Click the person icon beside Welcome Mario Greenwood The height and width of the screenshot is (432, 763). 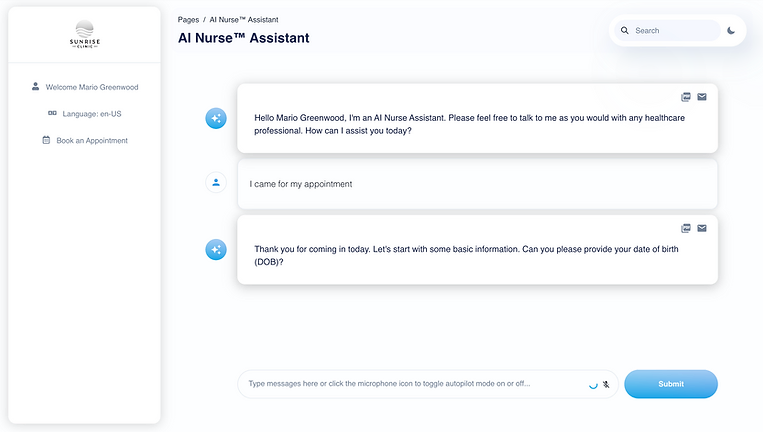(x=36, y=87)
